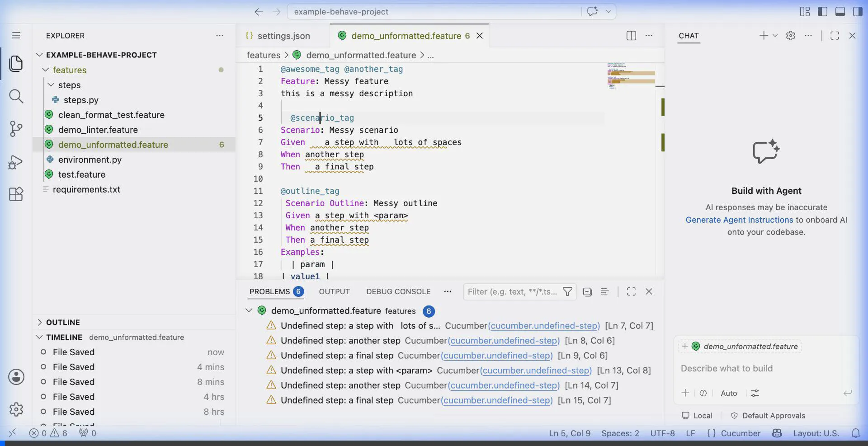
Task: Toggle the bottom panel visibility button
Action: point(840,12)
